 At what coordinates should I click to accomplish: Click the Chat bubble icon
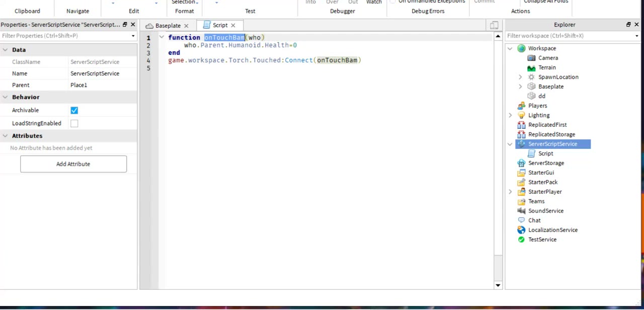[521, 220]
